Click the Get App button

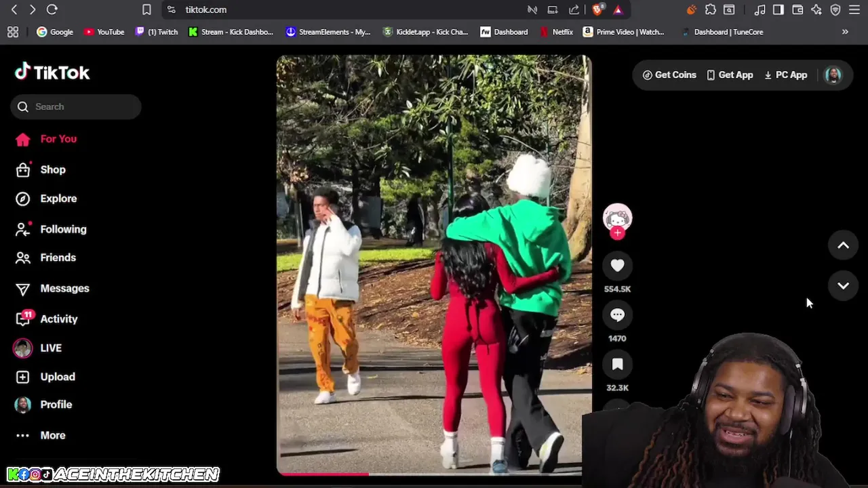point(730,75)
